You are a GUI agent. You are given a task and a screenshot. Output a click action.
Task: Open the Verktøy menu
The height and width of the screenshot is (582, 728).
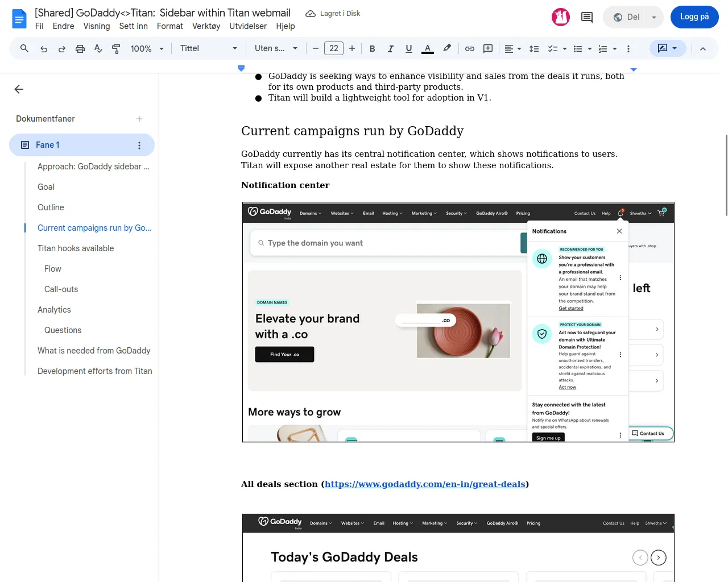click(x=206, y=26)
